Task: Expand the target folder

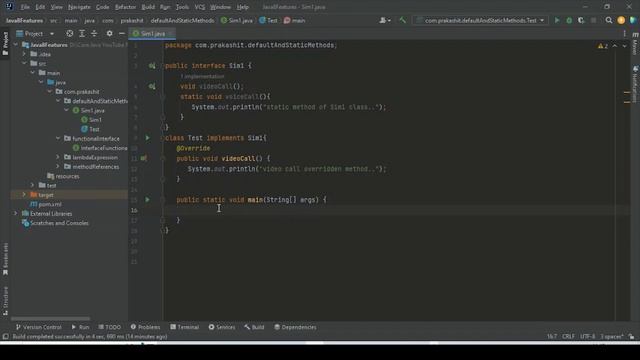Action: pos(24,195)
